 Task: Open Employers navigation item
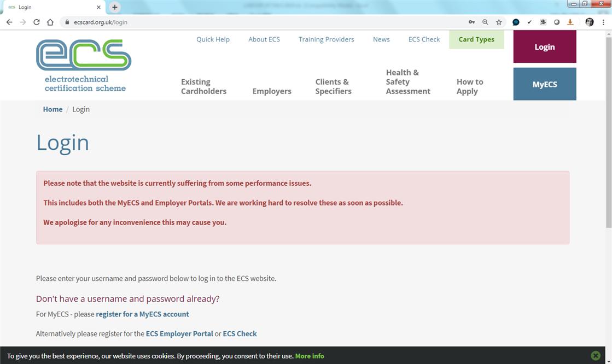(272, 91)
